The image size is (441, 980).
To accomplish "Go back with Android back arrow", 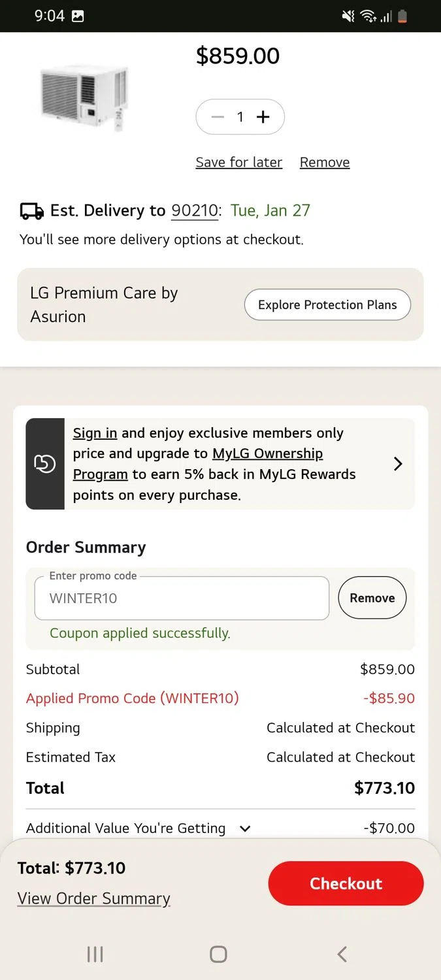I will (342, 954).
